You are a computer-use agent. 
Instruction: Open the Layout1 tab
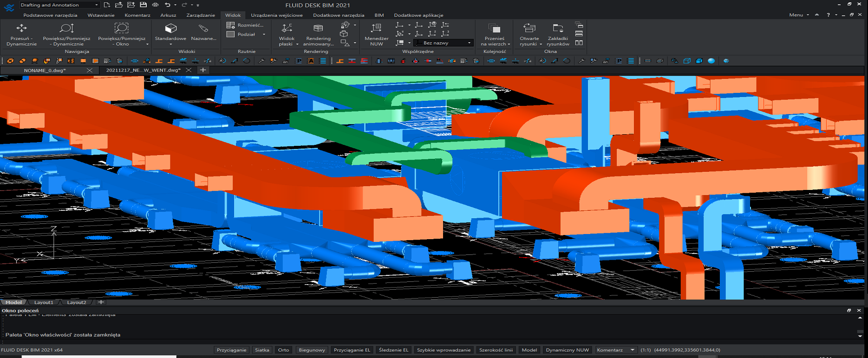click(x=44, y=302)
